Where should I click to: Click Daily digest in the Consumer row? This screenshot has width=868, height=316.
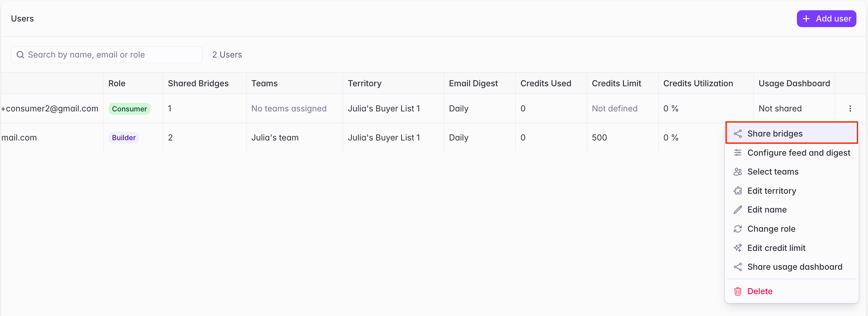(x=458, y=108)
